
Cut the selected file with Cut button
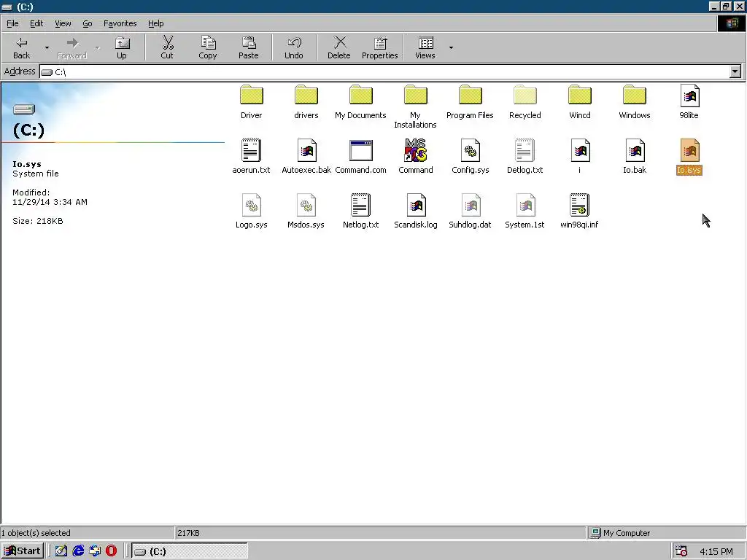click(x=167, y=47)
